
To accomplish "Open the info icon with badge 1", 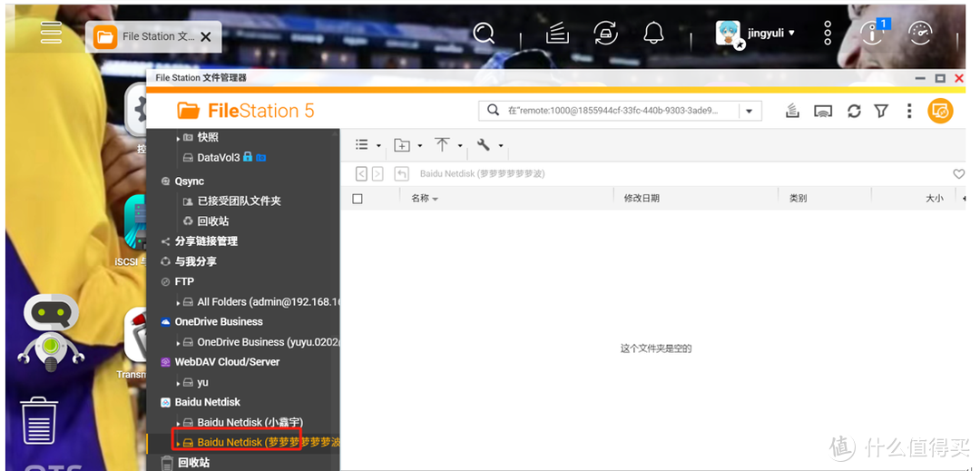I will 873,33.
